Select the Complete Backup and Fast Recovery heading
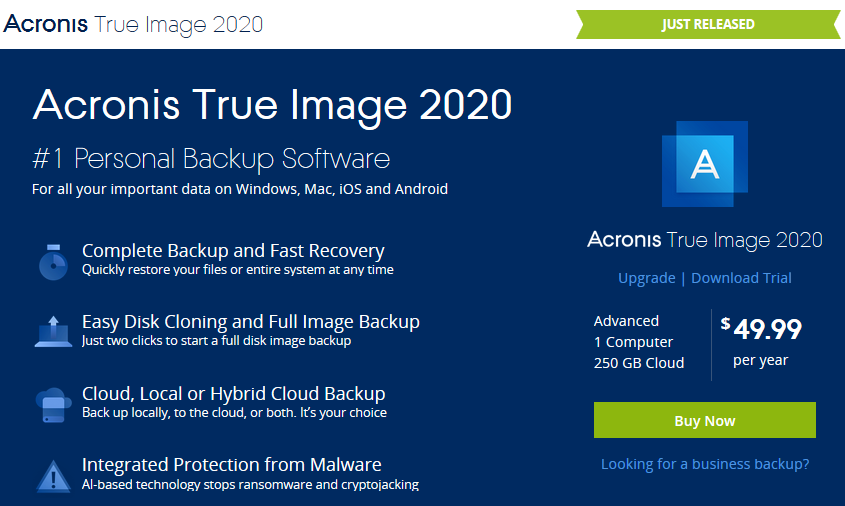This screenshot has height=506, width=845. point(233,251)
